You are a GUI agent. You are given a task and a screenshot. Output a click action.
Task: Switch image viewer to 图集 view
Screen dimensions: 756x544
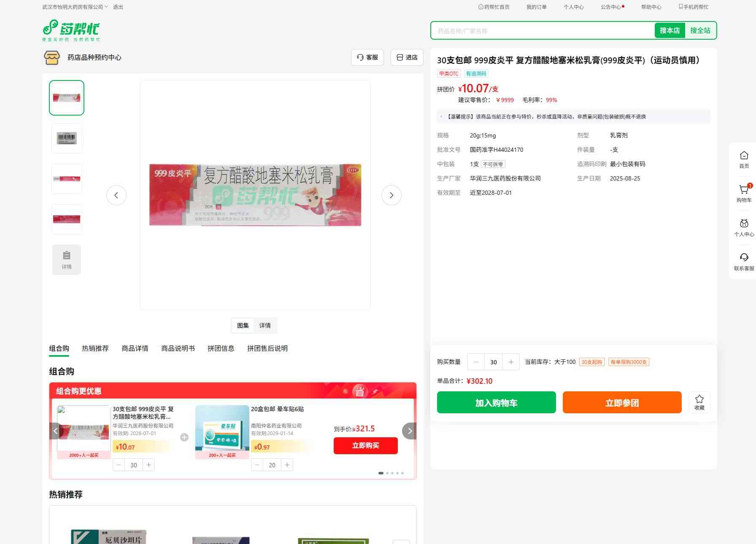[x=243, y=326]
